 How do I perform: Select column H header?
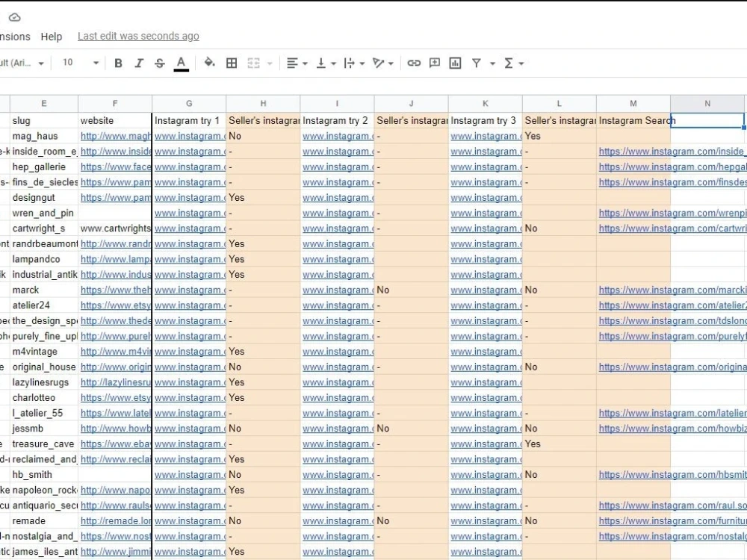(x=263, y=103)
